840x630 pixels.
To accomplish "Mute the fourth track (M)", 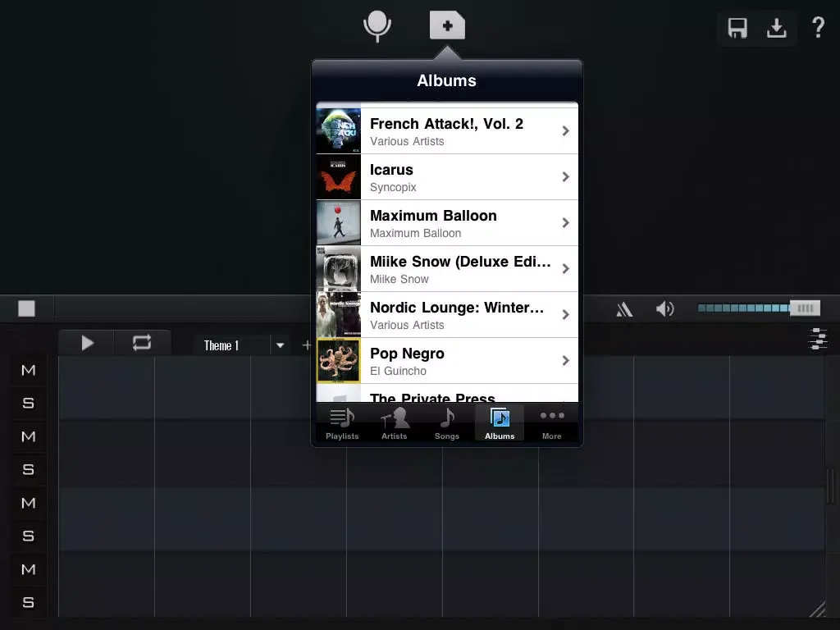I will [29, 569].
